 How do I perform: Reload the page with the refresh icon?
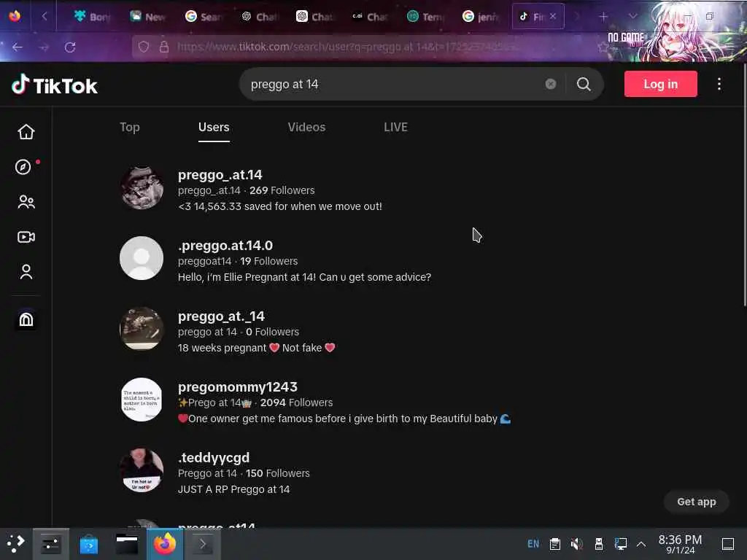tap(70, 47)
